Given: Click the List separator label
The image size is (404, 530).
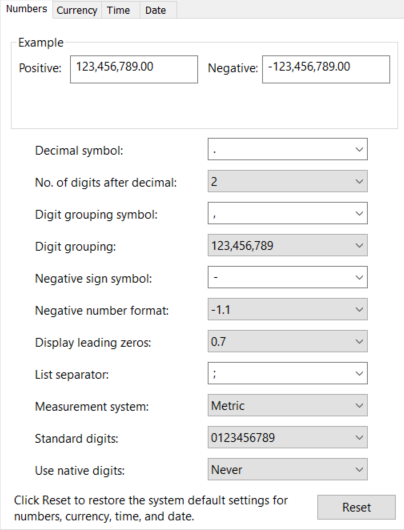Looking at the screenshot, I should coord(72,375).
